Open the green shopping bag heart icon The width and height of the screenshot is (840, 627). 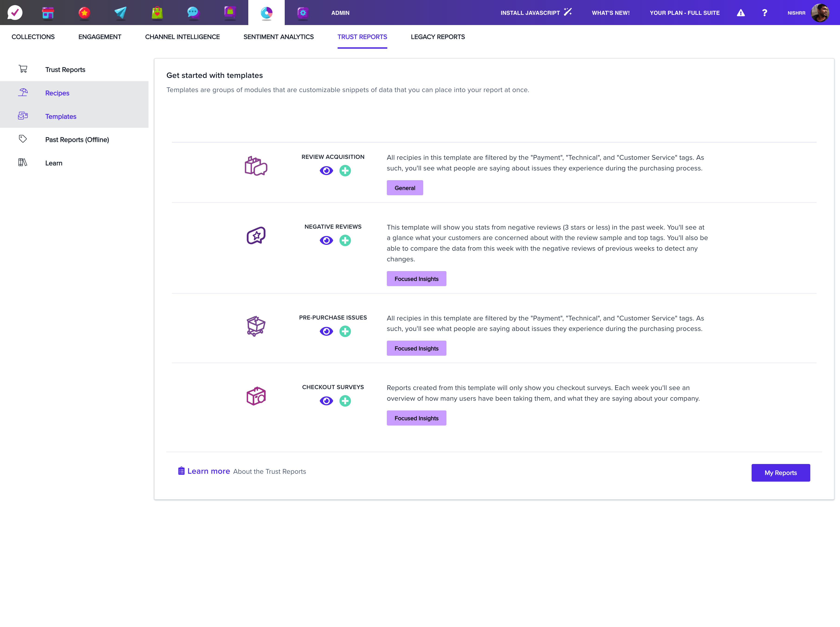[x=157, y=13]
